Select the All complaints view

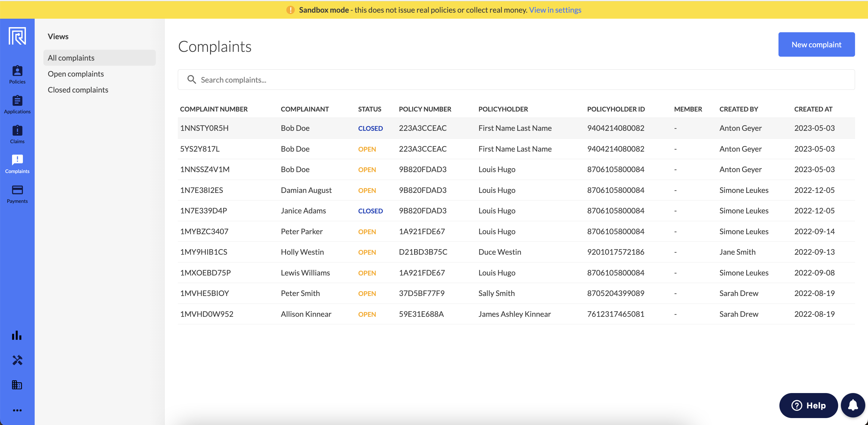(99, 58)
